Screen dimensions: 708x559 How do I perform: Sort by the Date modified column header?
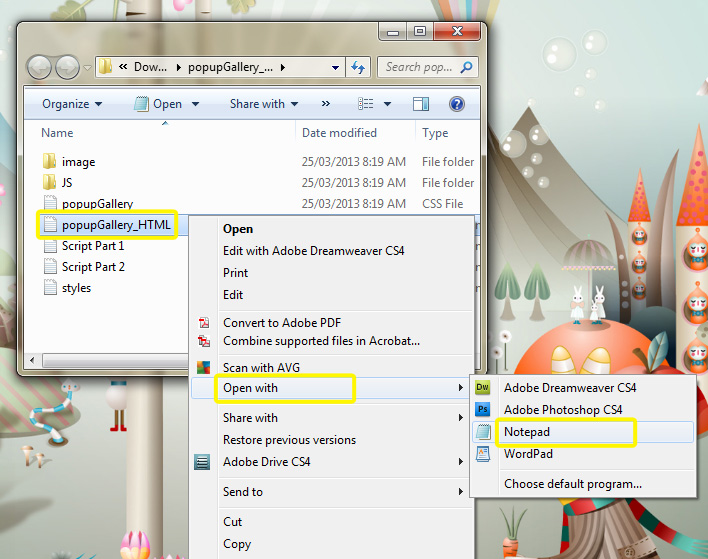click(x=339, y=133)
